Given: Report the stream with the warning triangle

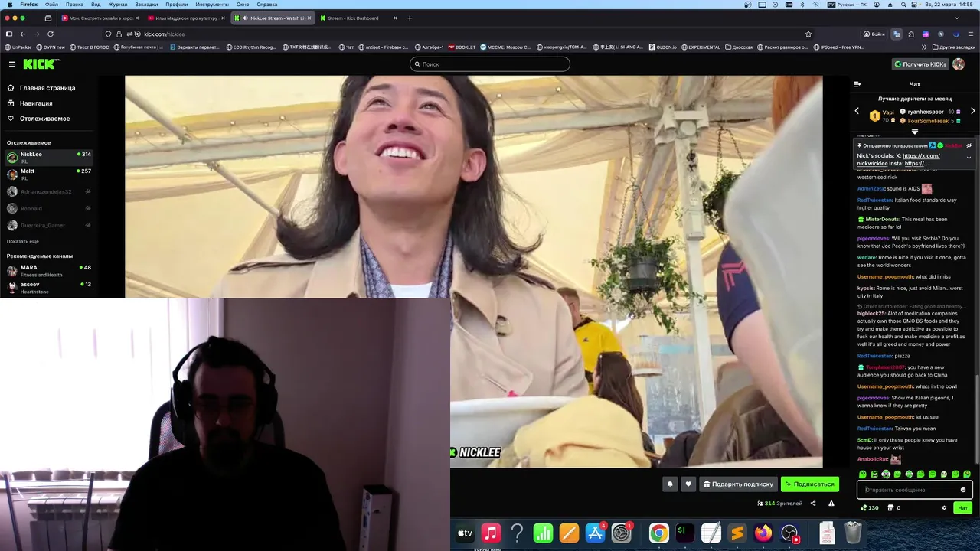Looking at the screenshot, I should pos(831,504).
